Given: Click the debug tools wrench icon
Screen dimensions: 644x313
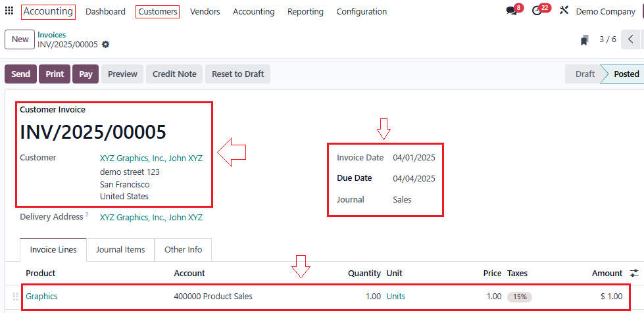Looking at the screenshot, I should (x=564, y=11).
